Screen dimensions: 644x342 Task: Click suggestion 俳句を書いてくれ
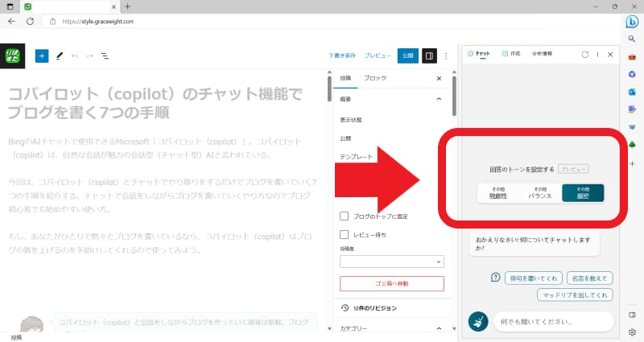(x=534, y=278)
